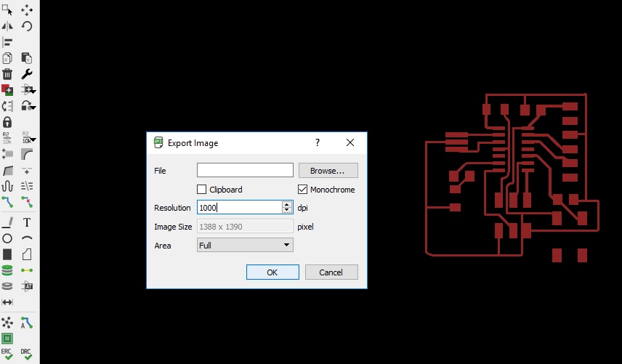The width and height of the screenshot is (622, 364).
Task: Click the help question mark button
Action: tap(318, 142)
